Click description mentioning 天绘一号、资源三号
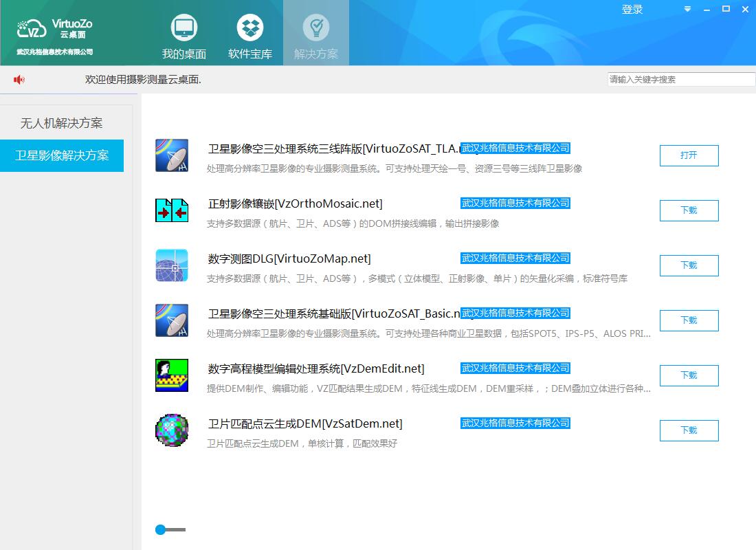 point(394,168)
